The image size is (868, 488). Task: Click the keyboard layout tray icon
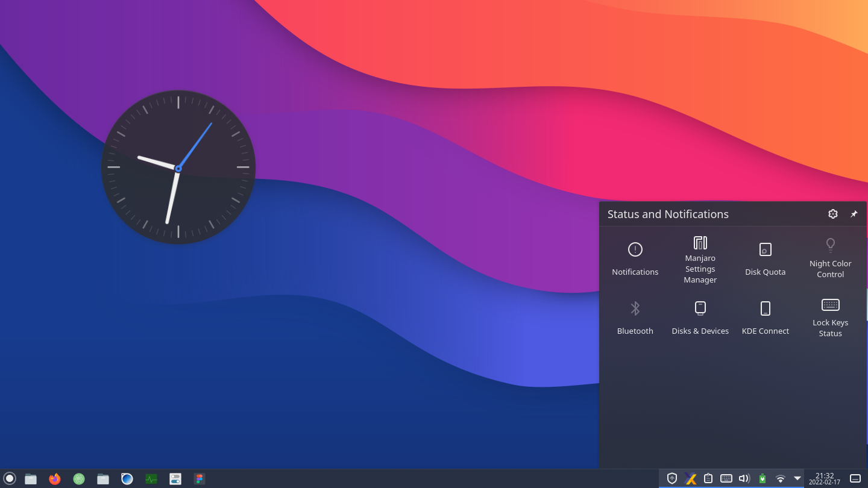pyautogui.click(x=726, y=478)
